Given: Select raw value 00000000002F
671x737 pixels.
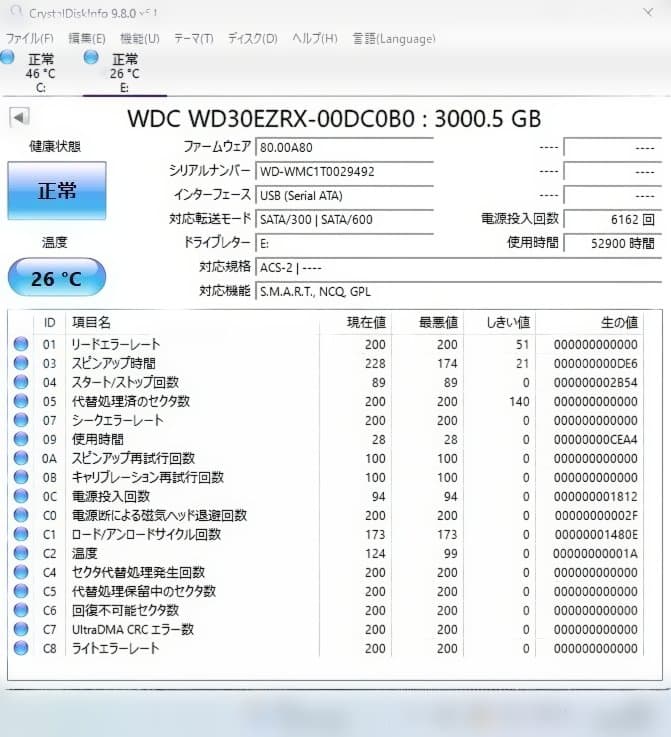Looking at the screenshot, I should [x=595, y=515].
